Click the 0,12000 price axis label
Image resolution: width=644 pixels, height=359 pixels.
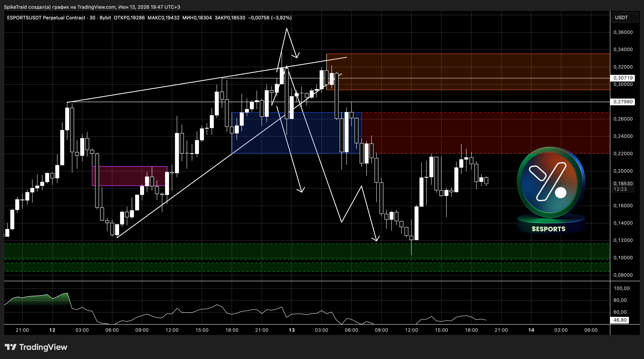pos(623,240)
